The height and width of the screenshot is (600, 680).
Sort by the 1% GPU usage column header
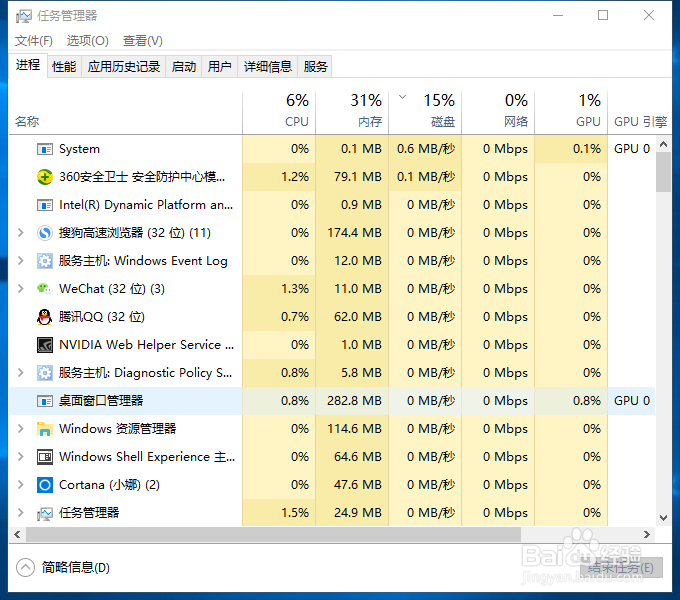pos(571,111)
